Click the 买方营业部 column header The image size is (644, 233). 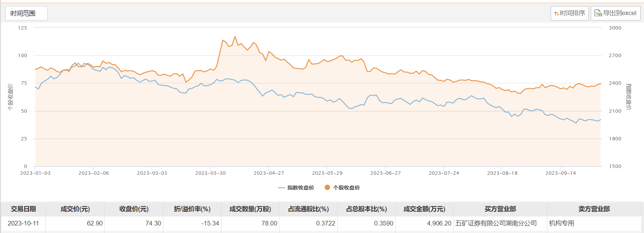coord(500,209)
